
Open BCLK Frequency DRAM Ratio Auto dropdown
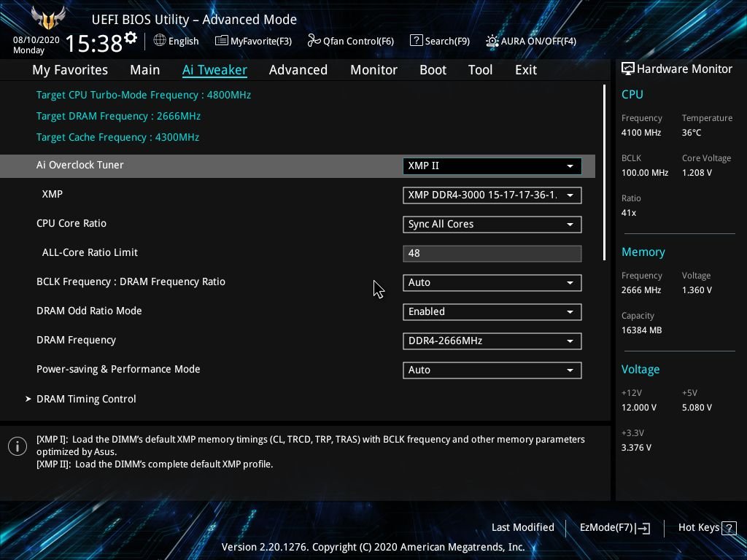pyautogui.click(x=492, y=282)
